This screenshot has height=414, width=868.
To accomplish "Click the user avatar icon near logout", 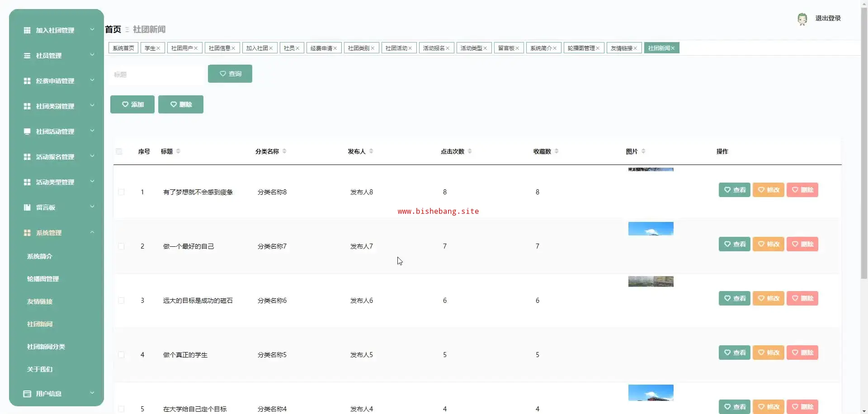I will tap(802, 19).
